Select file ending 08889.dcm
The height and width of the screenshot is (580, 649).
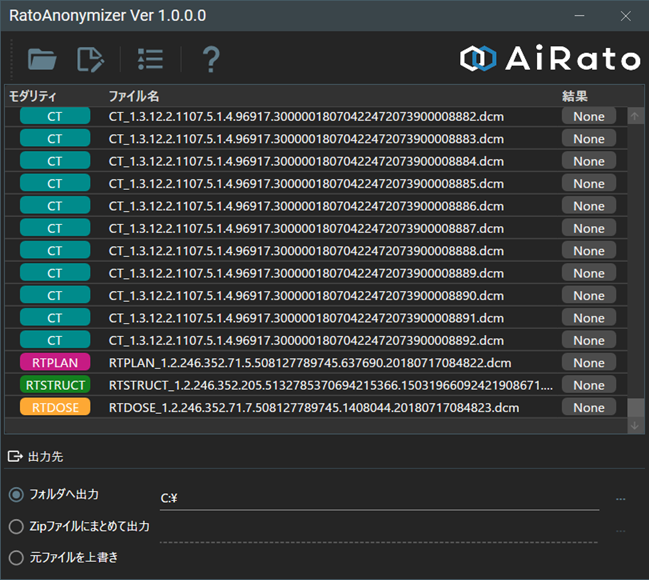point(306,273)
